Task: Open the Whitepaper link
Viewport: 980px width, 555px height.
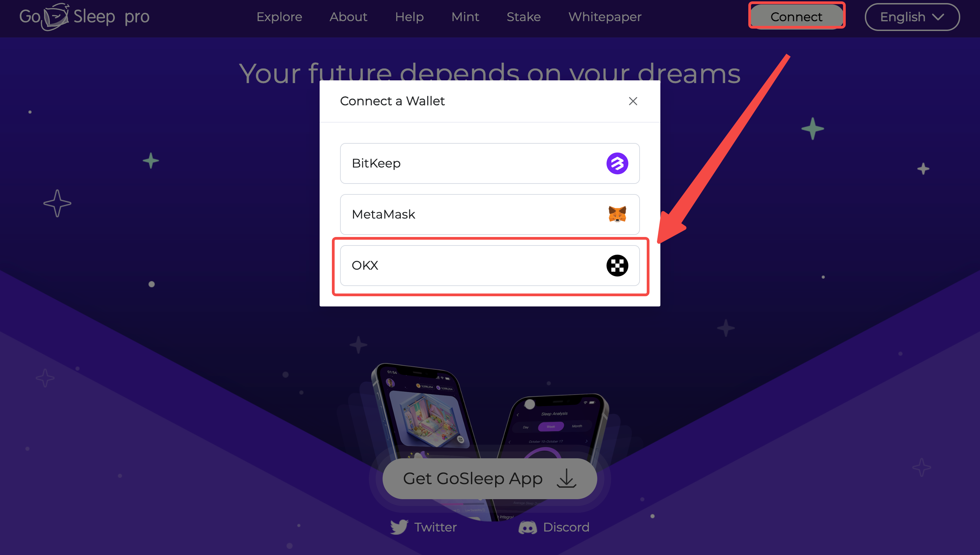Action: 604,17
